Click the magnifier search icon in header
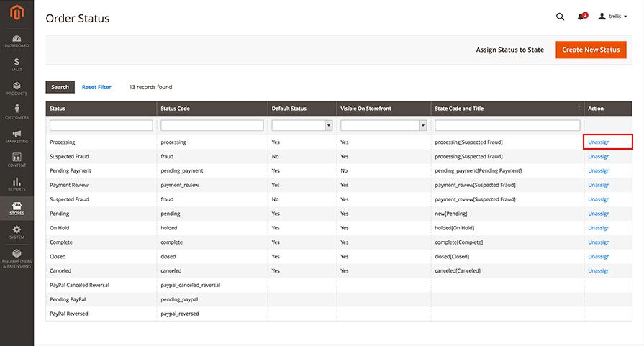Screen dimensions: 644x346 tap(561, 17)
